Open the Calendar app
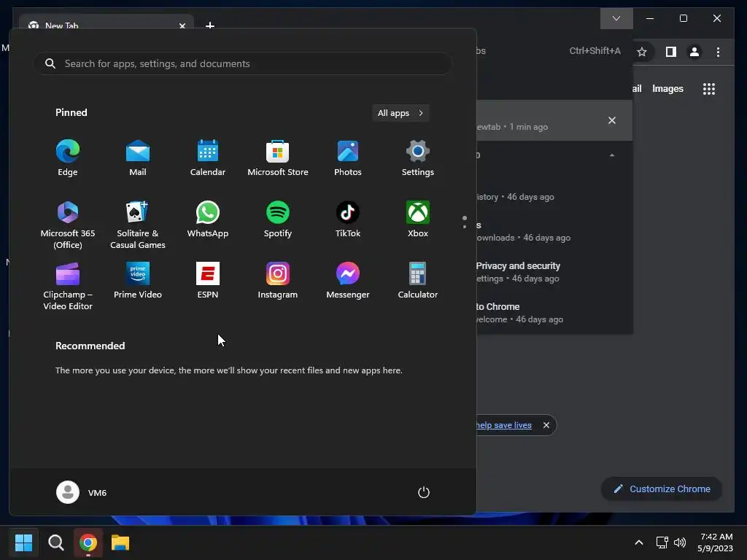Image resolution: width=747 pixels, height=560 pixels. pos(208,158)
